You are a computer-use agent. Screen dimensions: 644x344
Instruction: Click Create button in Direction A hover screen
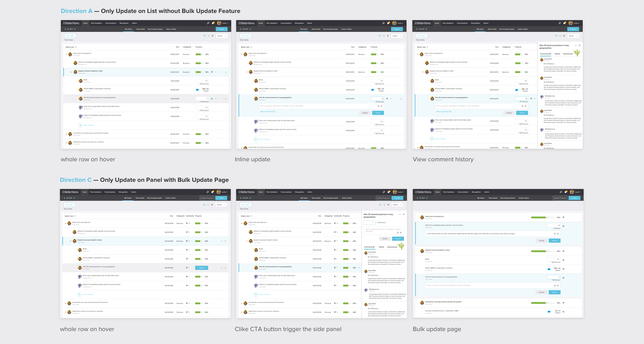point(222,29)
